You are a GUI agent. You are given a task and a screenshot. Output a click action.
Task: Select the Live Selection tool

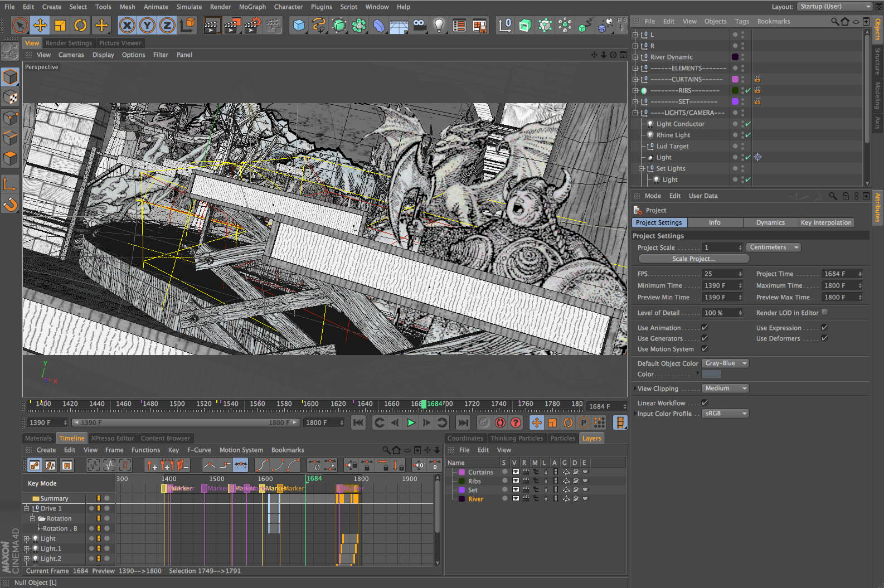coord(20,25)
